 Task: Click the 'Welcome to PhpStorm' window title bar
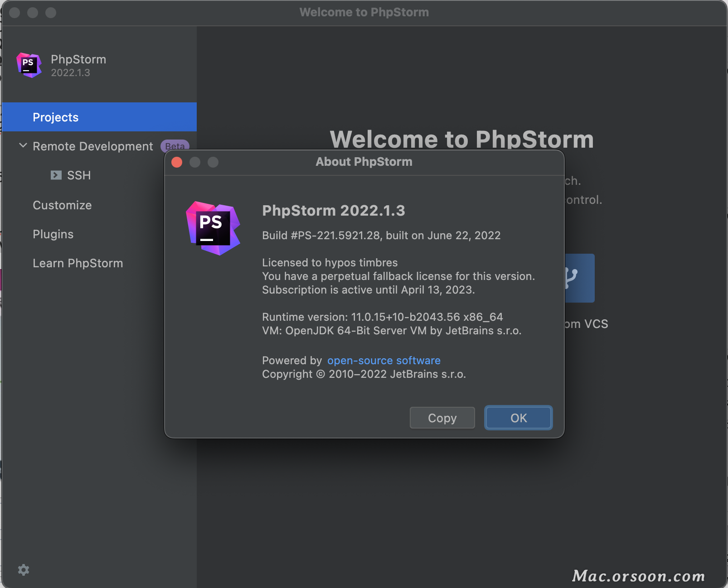(364, 13)
